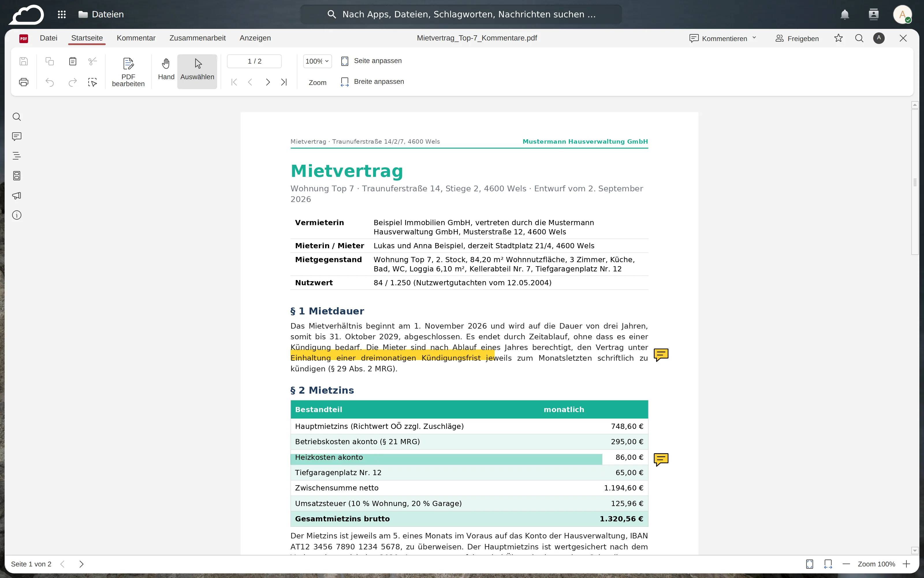This screenshot has height=578, width=924.
Task: Click the Mietvertrag heading
Action: pyautogui.click(x=347, y=171)
